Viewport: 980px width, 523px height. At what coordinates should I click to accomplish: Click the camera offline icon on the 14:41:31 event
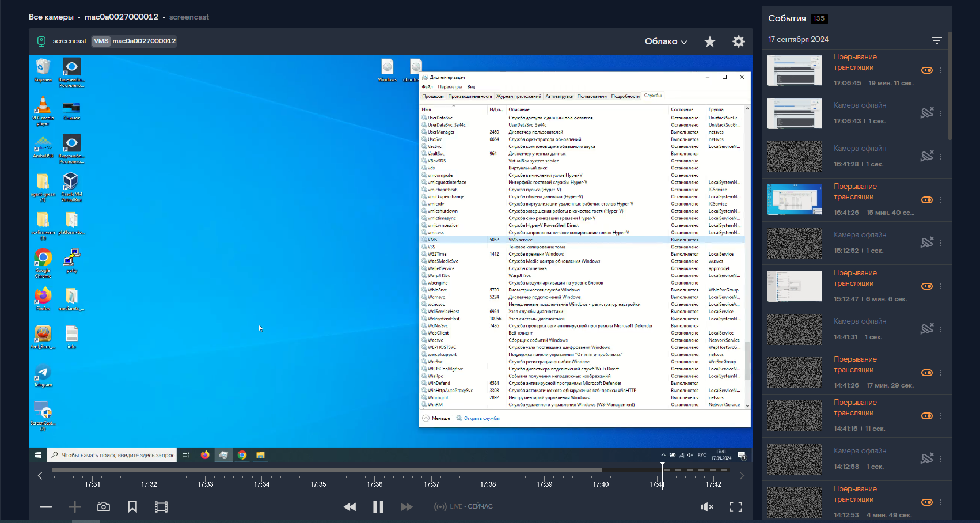(927, 329)
